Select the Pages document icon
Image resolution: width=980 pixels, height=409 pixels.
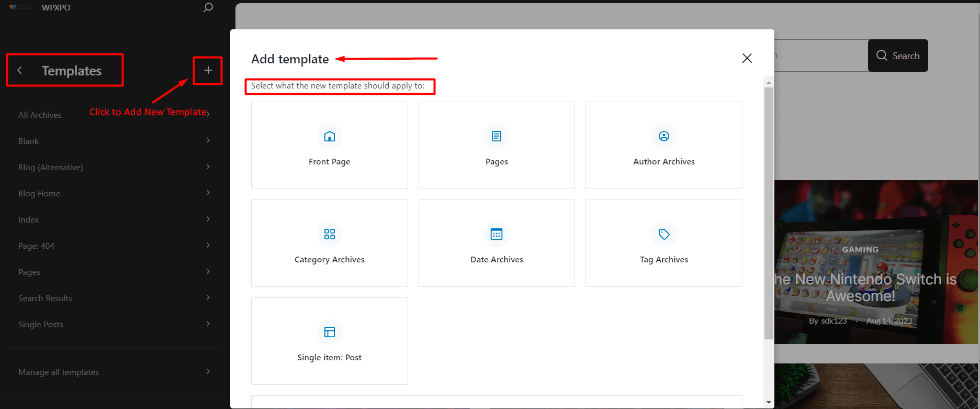point(497,137)
